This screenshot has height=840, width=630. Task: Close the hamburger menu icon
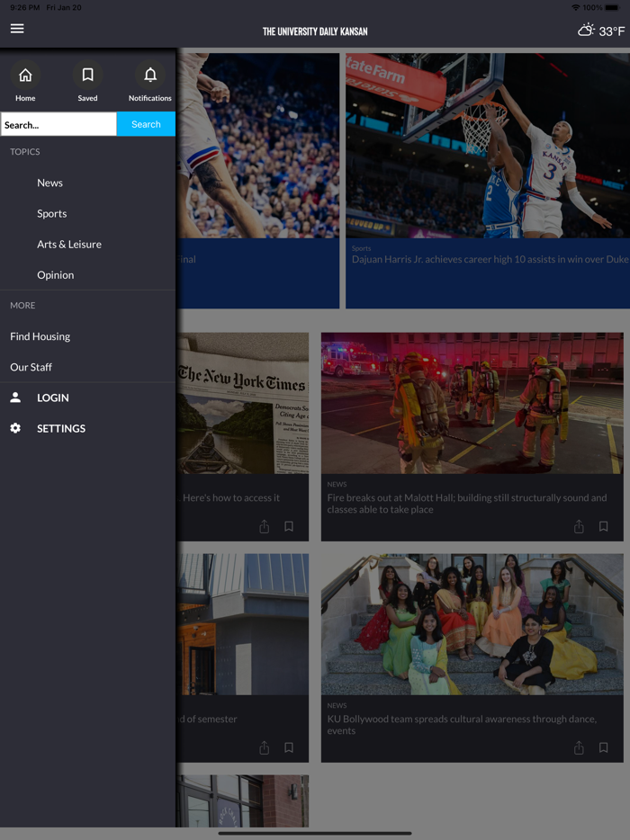pos(17,29)
